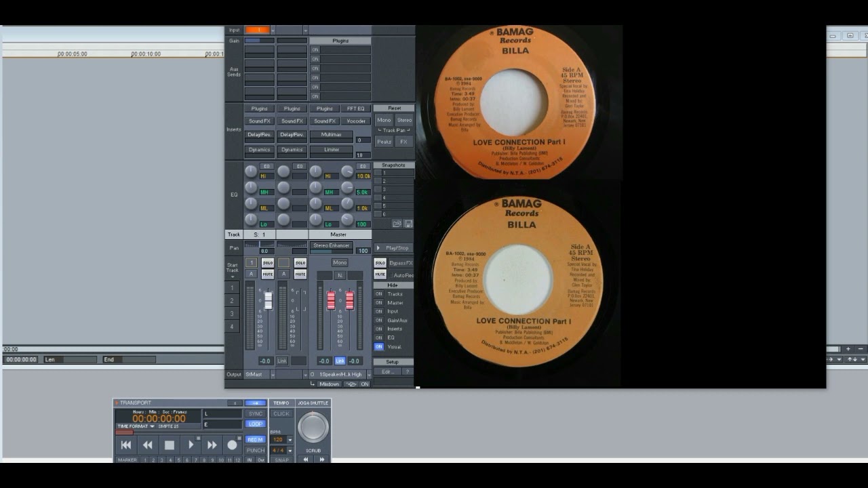Toggle the Inserts ON visibility button
This screenshot has height=488, width=868.
379,329
